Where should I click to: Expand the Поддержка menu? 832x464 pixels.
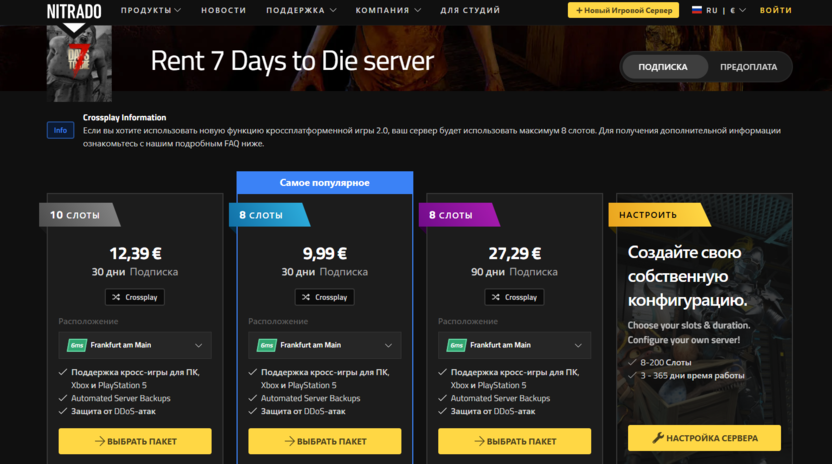coord(301,10)
